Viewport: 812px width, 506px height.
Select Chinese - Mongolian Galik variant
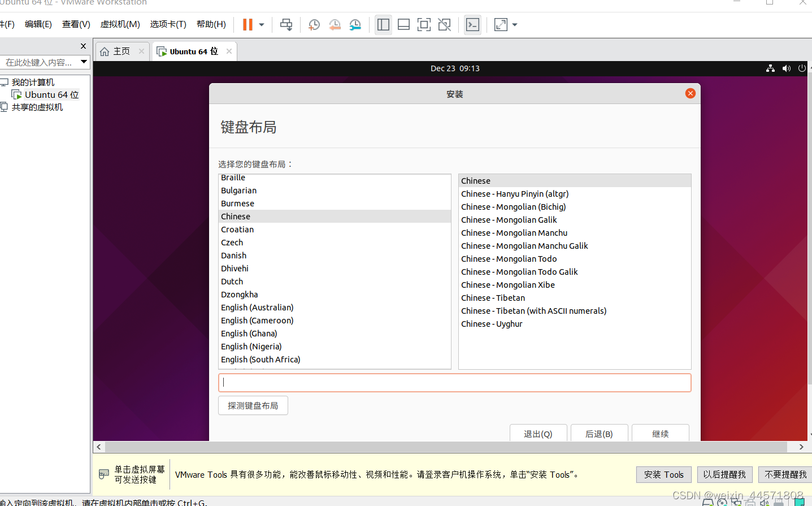coord(575,220)
